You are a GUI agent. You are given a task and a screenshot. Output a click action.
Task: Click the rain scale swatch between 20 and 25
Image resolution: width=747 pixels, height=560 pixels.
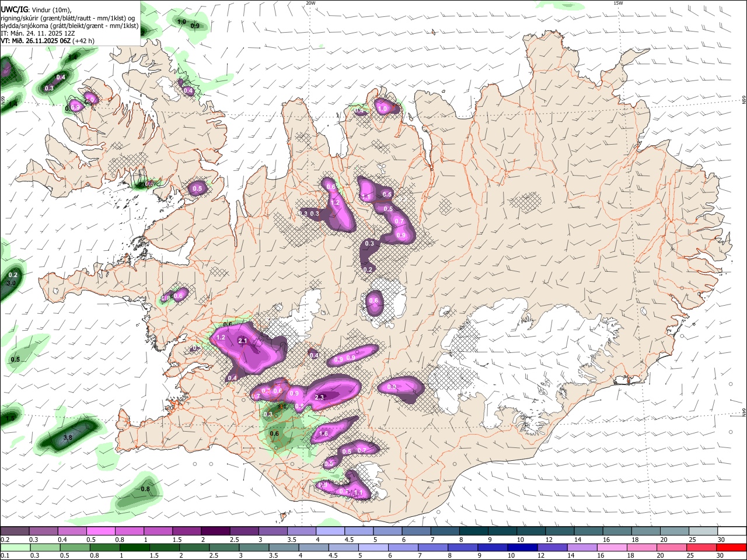671,547
